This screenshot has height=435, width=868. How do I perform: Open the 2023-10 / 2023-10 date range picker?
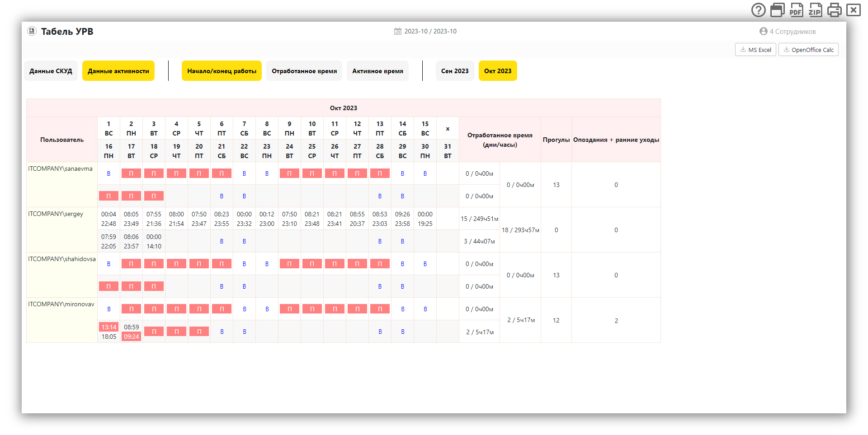[x=430, y=32]
